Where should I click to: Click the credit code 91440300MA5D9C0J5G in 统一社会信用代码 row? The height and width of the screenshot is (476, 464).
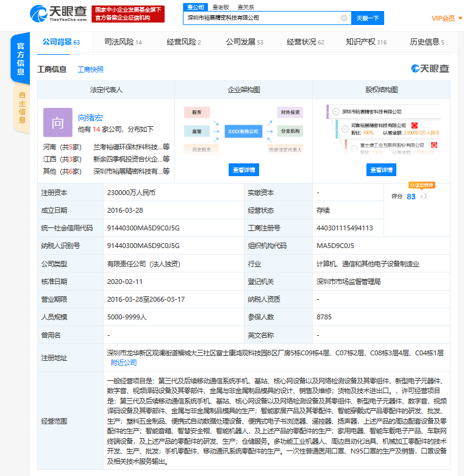coord(143,229)
